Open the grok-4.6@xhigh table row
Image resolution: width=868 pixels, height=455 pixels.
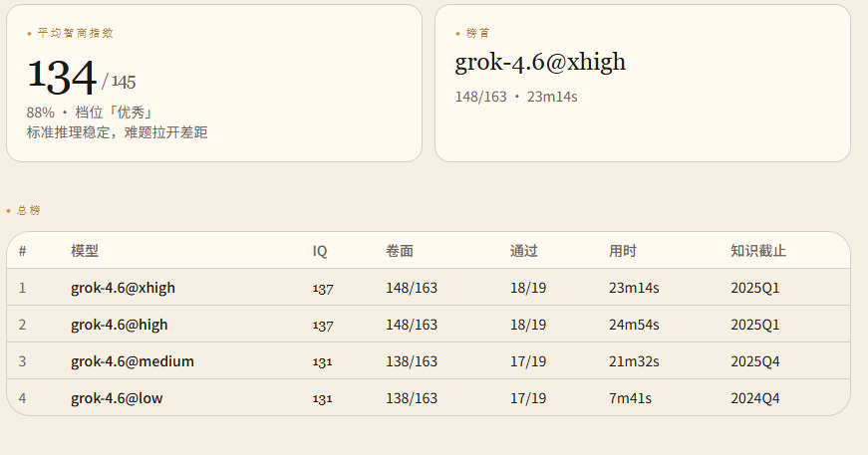429,288
